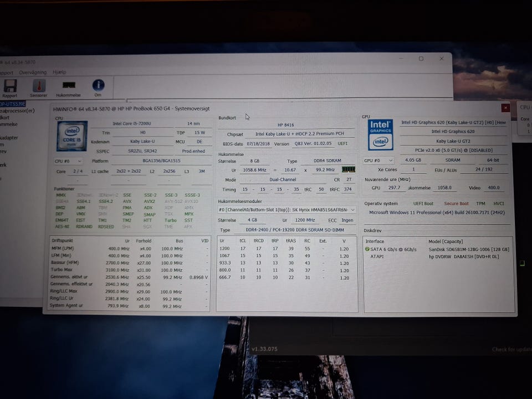Click the 297.7 GPU clock value
Image resolution: width=532 pixels, height=399 pixels.
pyautogui.click(x=394, y=188)
